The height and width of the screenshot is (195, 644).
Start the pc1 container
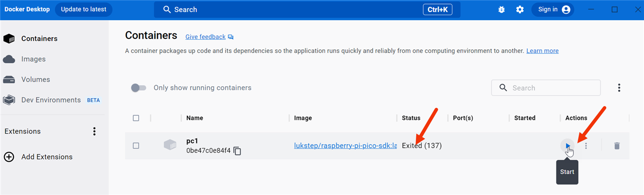tap(568, 146)
